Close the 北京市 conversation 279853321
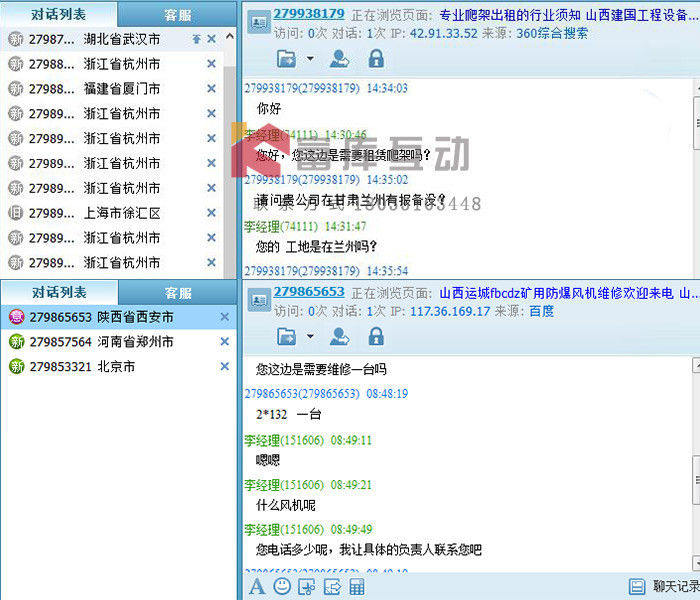Image resolution: width=700 pixels, height=600 pixels. coord(225,367)
